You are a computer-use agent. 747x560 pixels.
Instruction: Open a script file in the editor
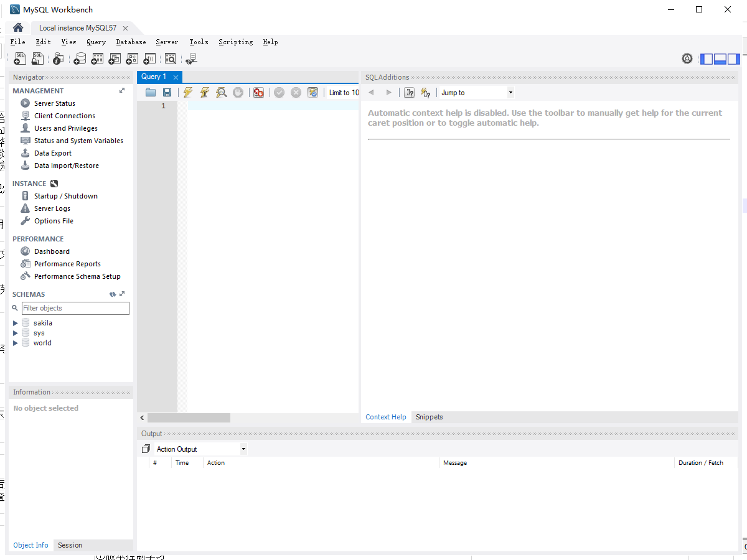point(151,92)
